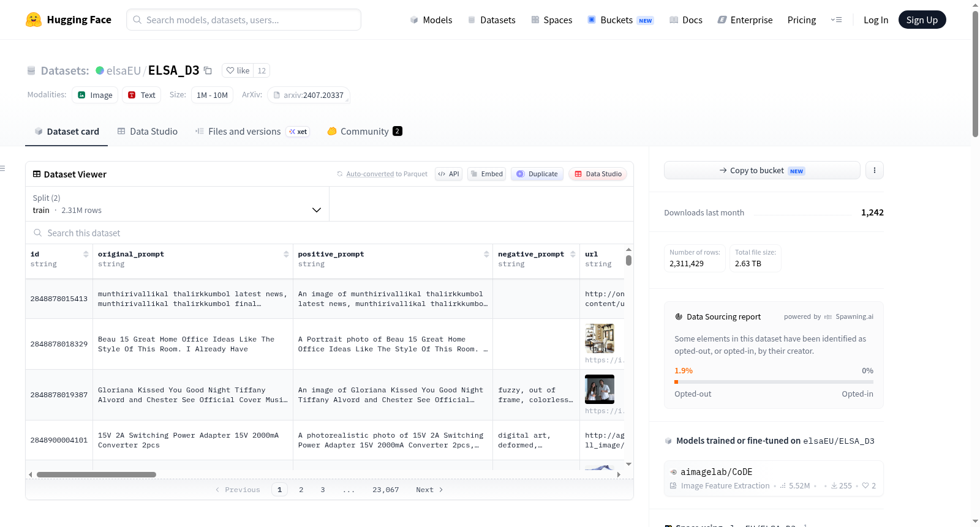Go to page 2 of the table

pyautogui.click(x=301, y=490)
